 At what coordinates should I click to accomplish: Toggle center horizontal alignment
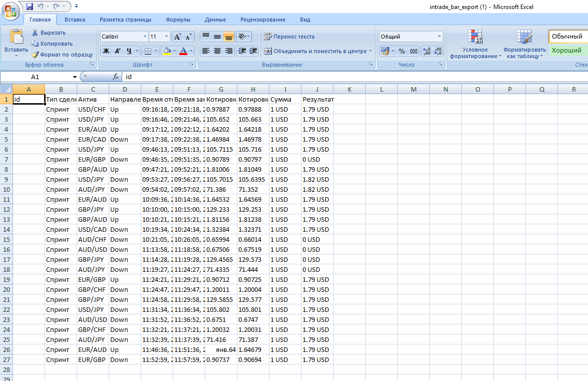[217, 51]
